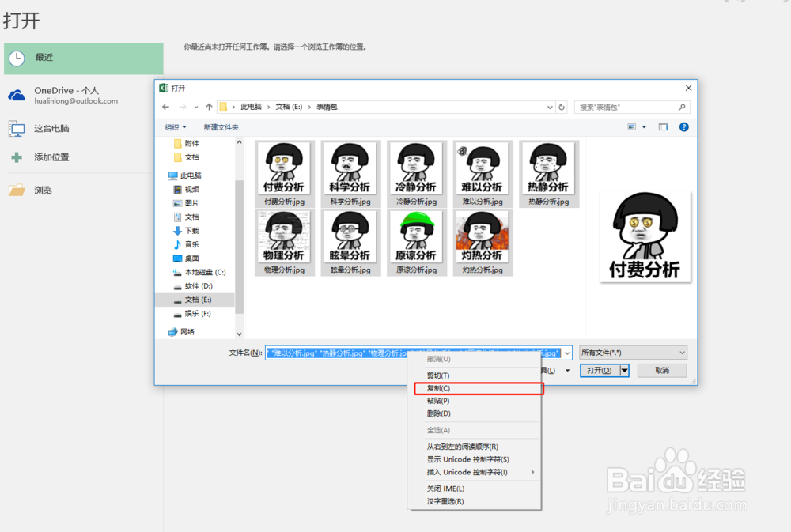Select 最近 in the Excel Open sidebar
Screen dimensions: 791x532
84,58
